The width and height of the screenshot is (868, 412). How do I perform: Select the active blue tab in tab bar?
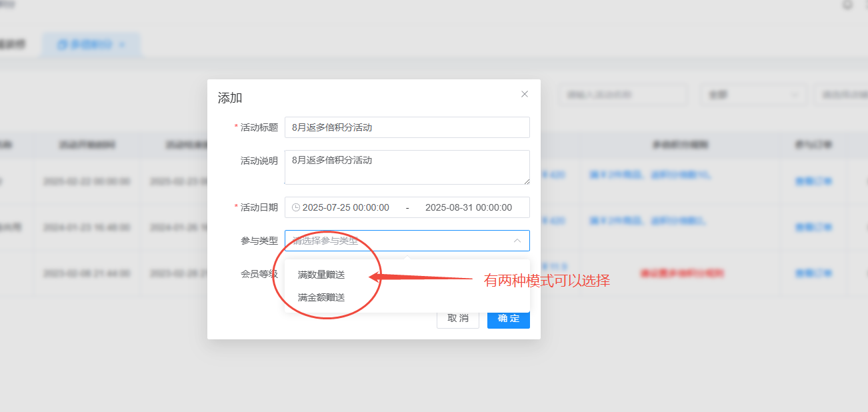pyautogui.click(x=85, y=45)
